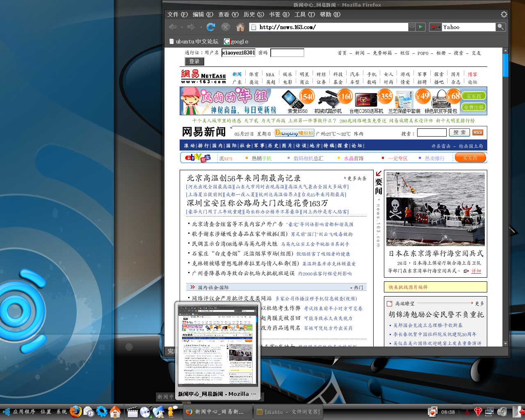Screen dimensions: 525x420
Task: Click the orange 买东西 button in eBay bar
Action: (470, 157)
